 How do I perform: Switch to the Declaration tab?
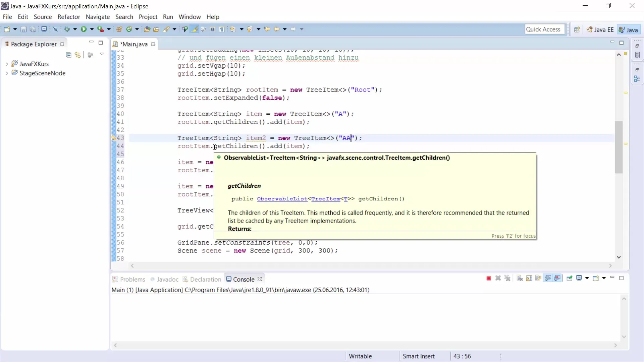pos(202,279)
